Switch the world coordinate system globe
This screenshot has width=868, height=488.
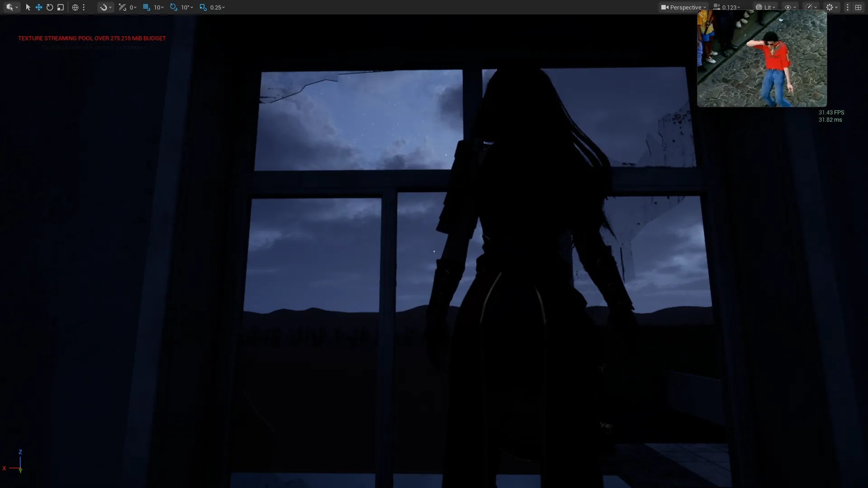(x=76, y=7)
